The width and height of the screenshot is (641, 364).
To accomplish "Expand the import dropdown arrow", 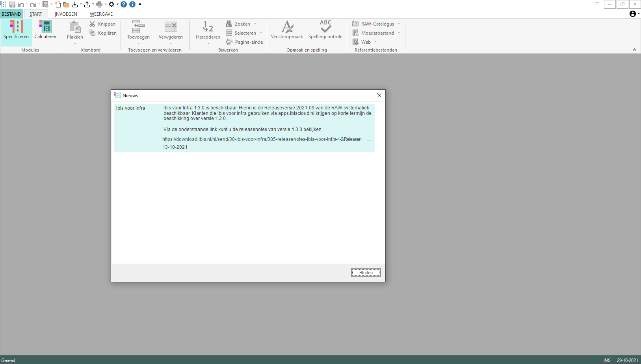I will [81, 4].
